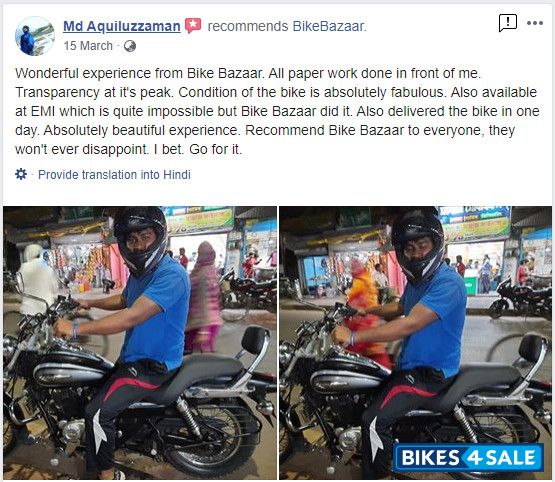The image size is (555, 482).
Task: Click Provide translation into Hindi
Action: click(114, 174)
